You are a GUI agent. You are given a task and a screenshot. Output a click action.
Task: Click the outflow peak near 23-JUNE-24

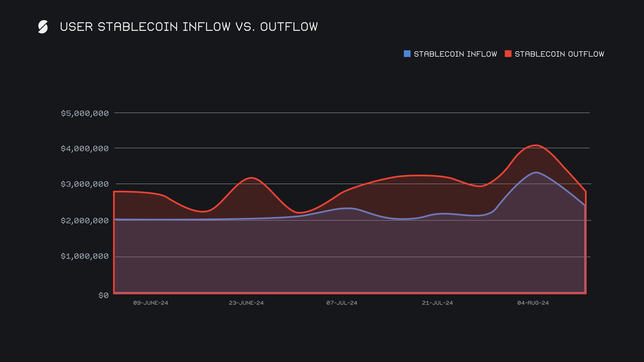tap(251, 178)
